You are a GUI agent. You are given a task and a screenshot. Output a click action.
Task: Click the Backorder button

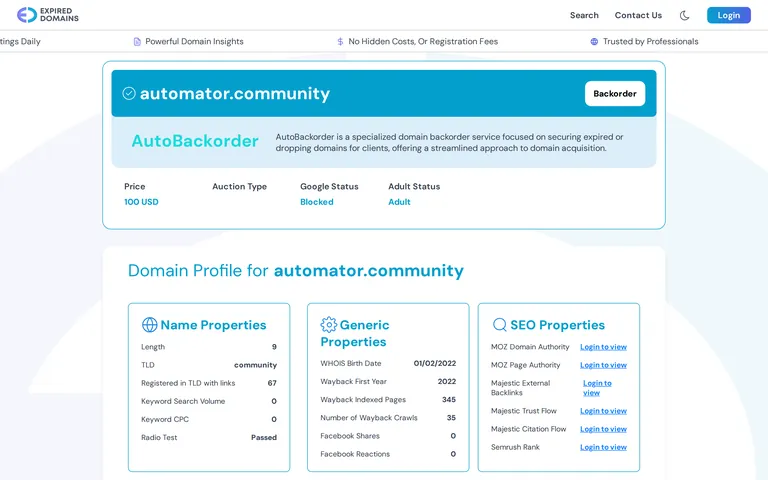coord(615,94)
